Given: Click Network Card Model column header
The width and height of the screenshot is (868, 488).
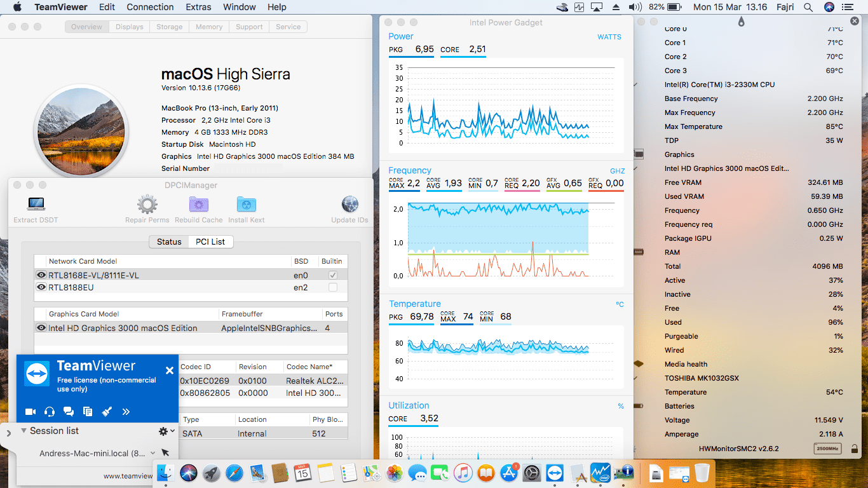Looking at the screenshot, I should pyautogui.click(x=83, y=261).
